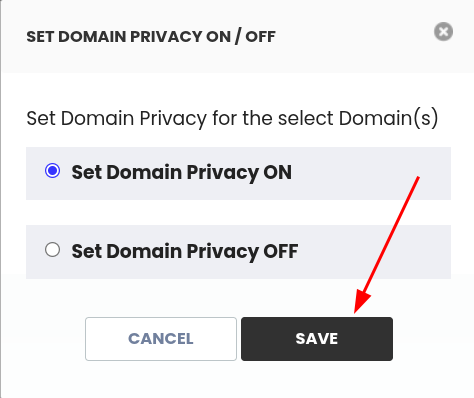Viewport: 474px width, 398px height.
Task: Select the Set Domain Privacy ON radio button
Action: tap(52, 171)
